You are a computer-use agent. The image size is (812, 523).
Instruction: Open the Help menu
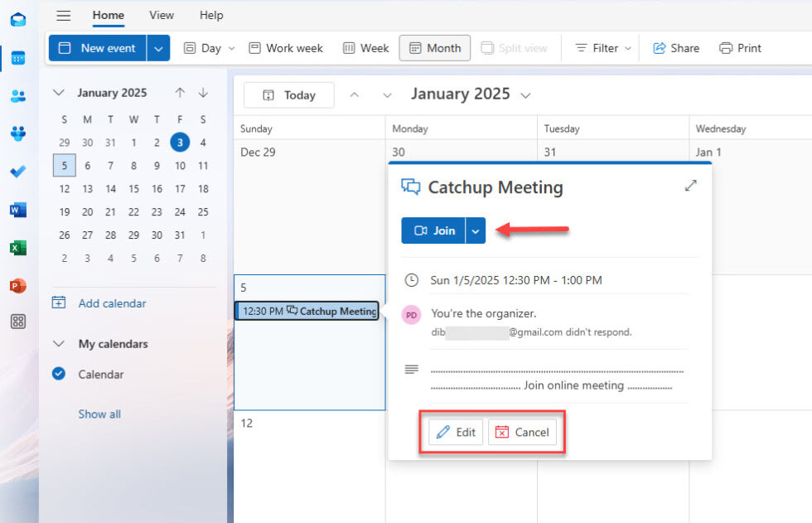211,15
